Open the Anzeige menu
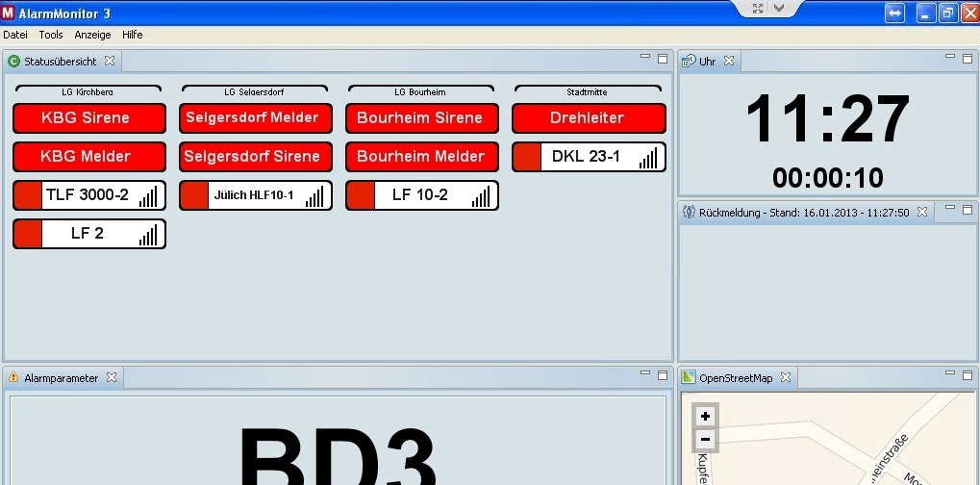The image size is (980, 485). [92, 35]
